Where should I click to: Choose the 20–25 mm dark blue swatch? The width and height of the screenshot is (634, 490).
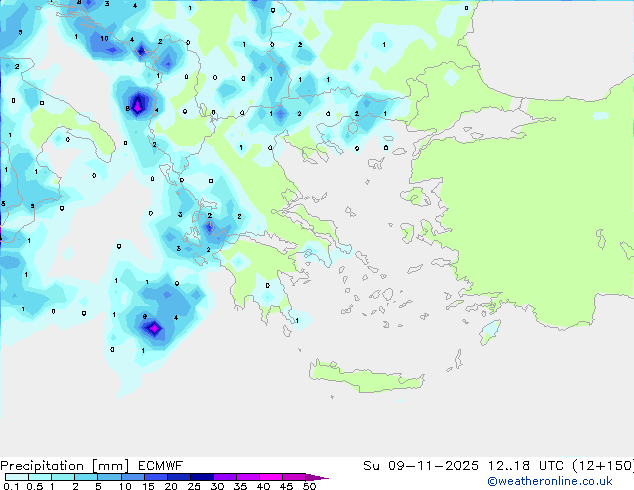pyautogui.click(x=178, y=477)
